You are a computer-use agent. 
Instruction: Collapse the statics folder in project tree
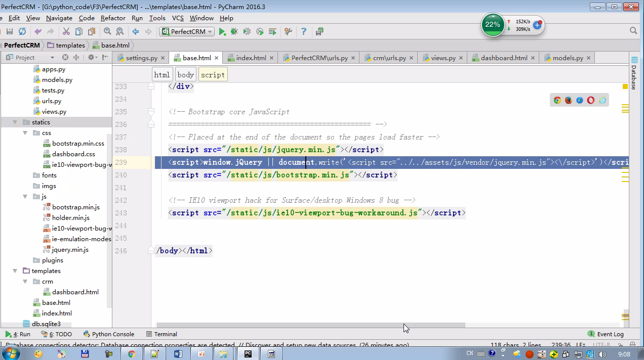tap(15, 122)
